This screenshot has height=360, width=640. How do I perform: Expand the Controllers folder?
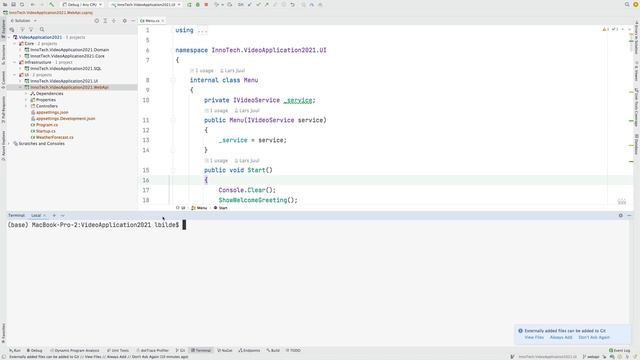tap(26, 106)
